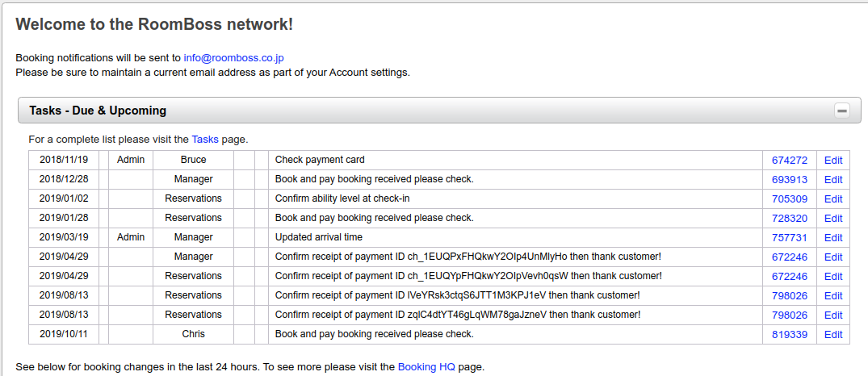
Task: Select the Updated arrival time task row
Action: coord(439,238)
